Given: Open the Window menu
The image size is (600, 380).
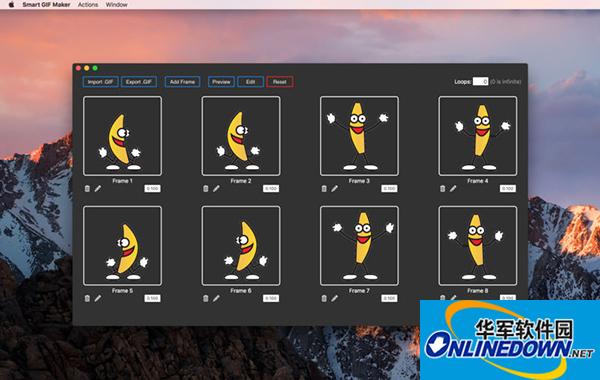Looking at the screenshot, I should coord(117,5).
